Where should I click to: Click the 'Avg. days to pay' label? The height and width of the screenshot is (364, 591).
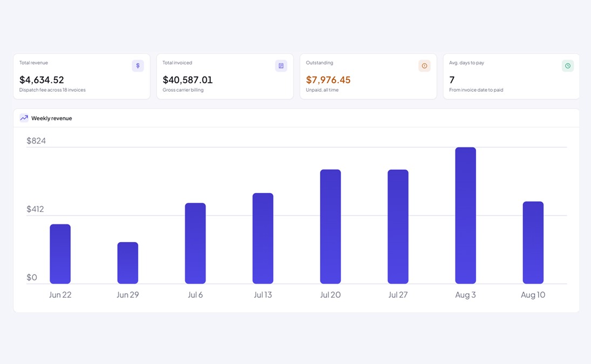tap(466, 63)
